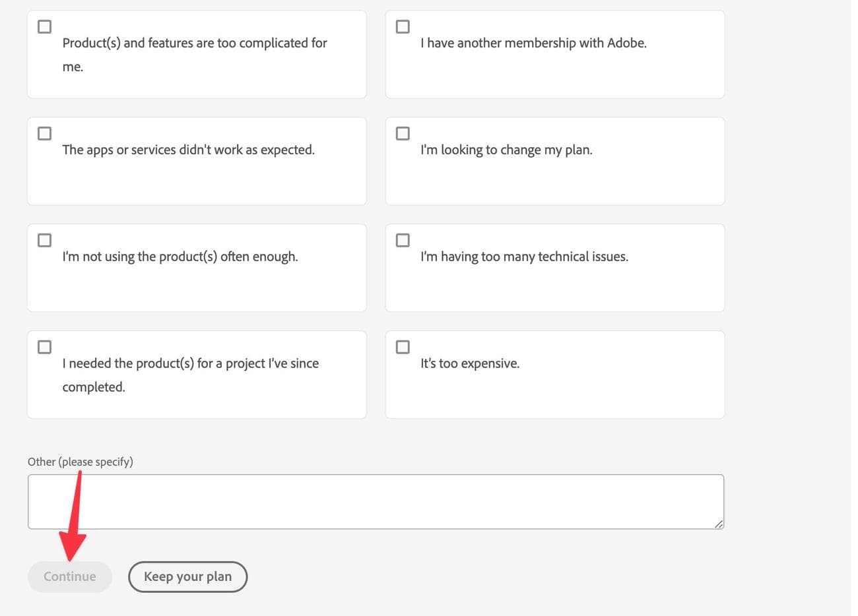Focus the 'Other (please specify)' text area

click(376, 501)
